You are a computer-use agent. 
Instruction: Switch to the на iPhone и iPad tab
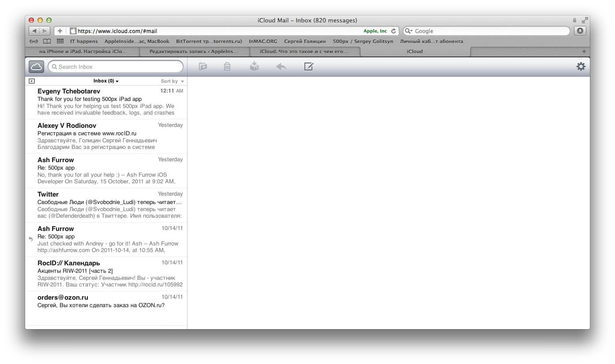pyautogui.click(x=83, y=52)
